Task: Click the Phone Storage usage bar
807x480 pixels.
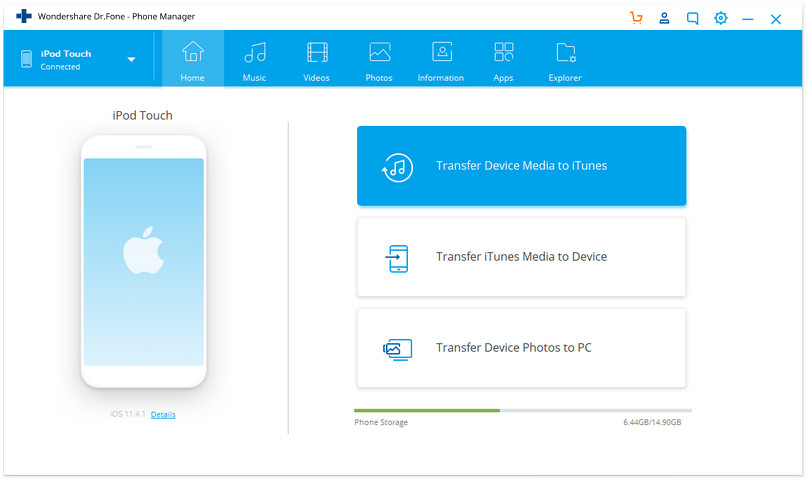Action: 523,411
